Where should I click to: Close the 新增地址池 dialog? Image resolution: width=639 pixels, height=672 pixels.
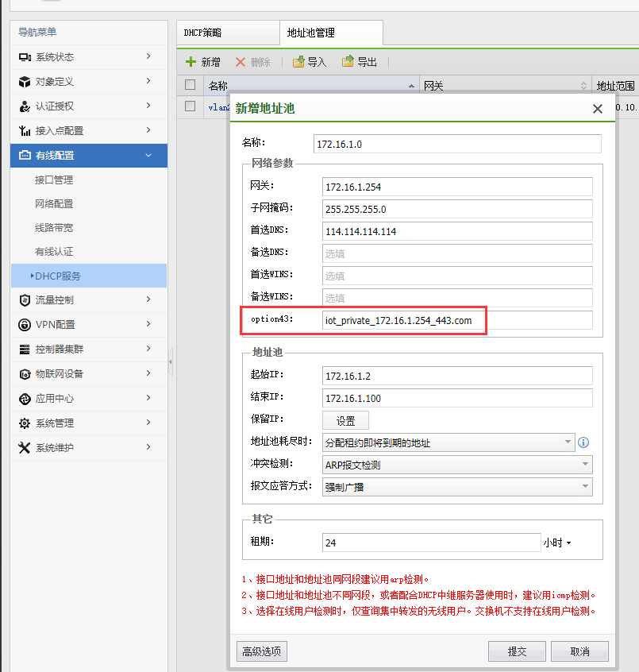598,109
